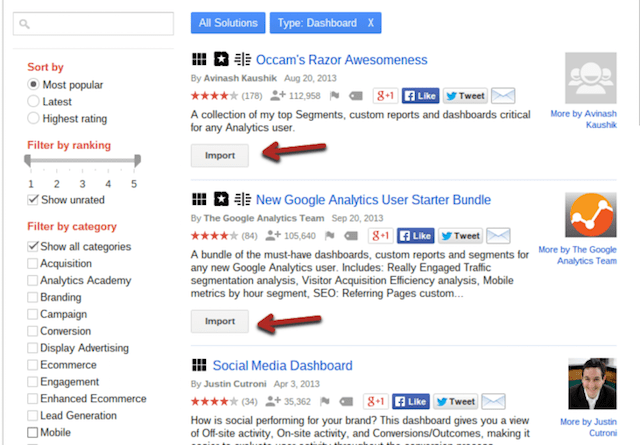Image resolution: width=640 pixels, height=445 pixels.
Task: Click the Google Analytics Team logo thumbnail
Action: click(x=591, y=215)
